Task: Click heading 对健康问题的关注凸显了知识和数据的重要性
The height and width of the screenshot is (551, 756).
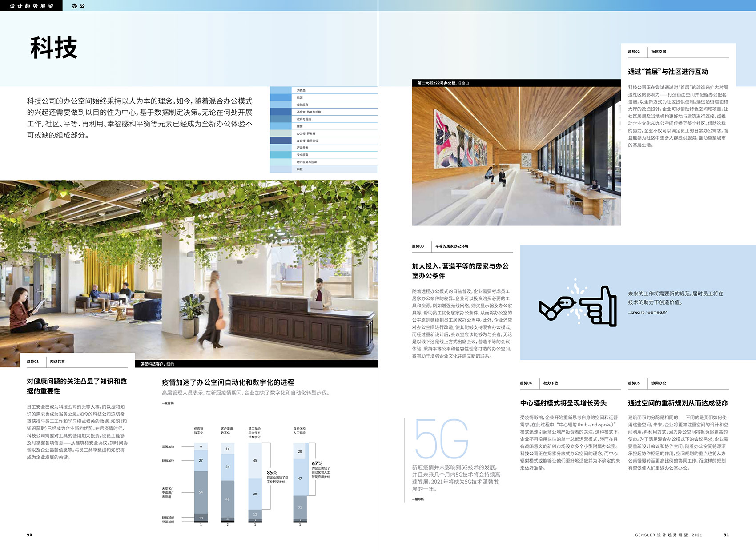Action: 77,386
